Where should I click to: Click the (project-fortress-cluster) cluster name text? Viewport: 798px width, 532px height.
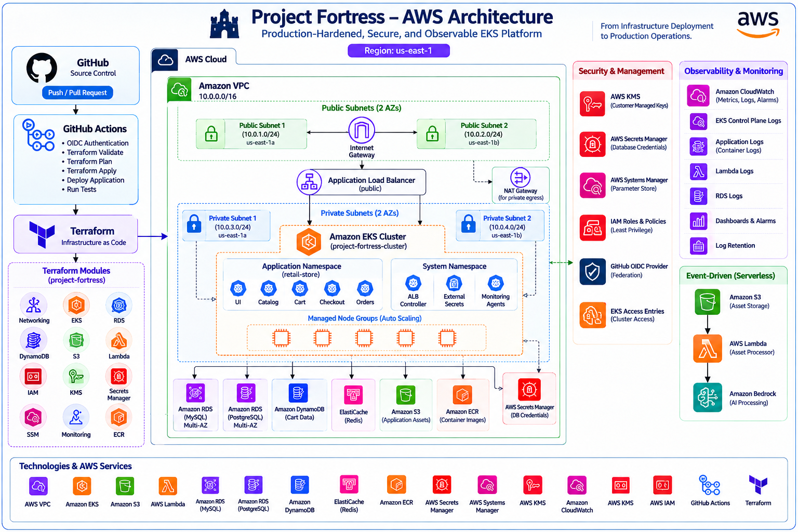[x=368, y=246]
